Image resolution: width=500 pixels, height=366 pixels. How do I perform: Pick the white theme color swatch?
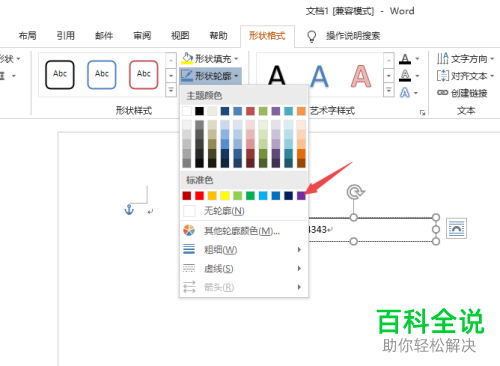coord(187,111)
